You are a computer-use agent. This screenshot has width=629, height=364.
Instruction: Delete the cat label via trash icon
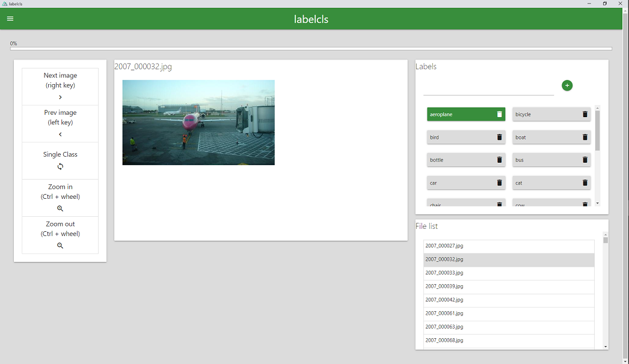[x=585, y=183]
